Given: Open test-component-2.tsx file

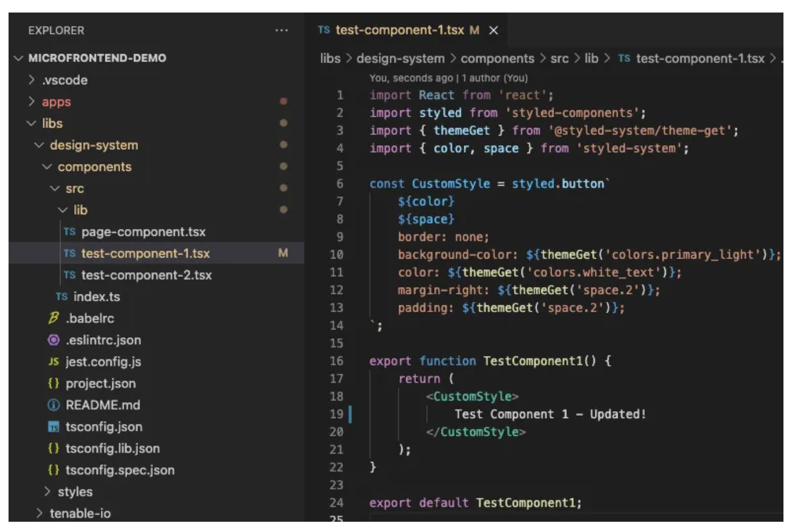Looking at the screenshot, I should point(146,275).
